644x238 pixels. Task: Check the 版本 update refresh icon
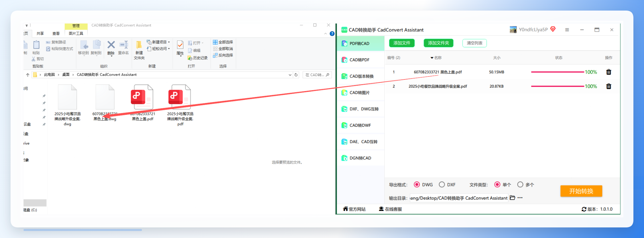pyautogui.click(x=584, y=209)
